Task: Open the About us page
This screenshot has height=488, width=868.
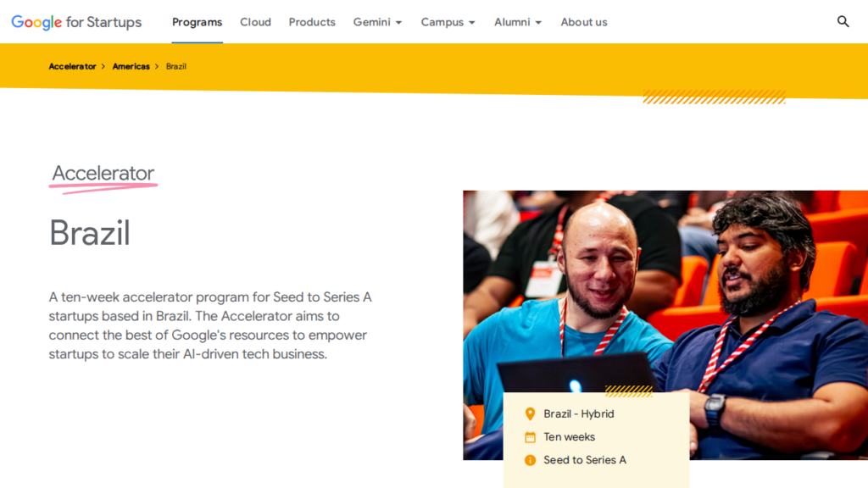Action: (583, 22)
